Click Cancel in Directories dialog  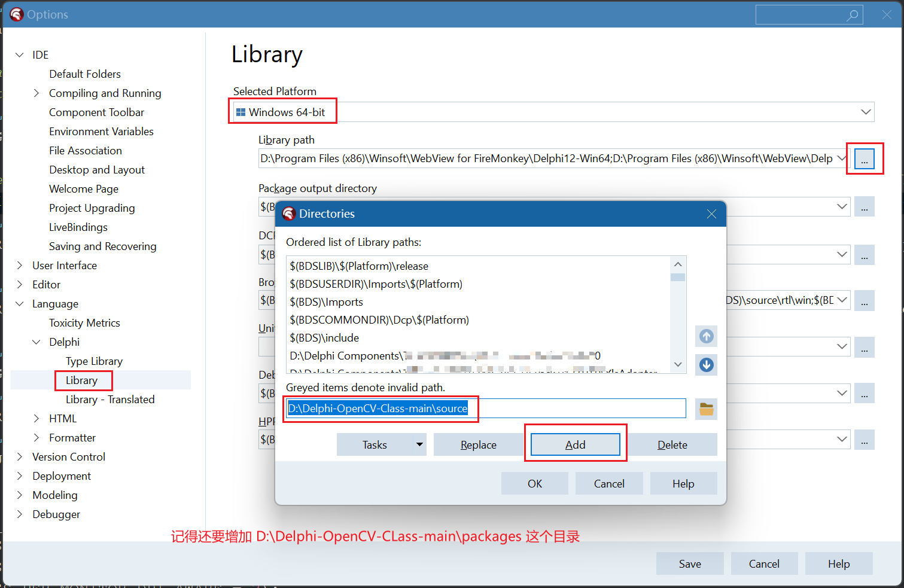[x=609, y=483]
